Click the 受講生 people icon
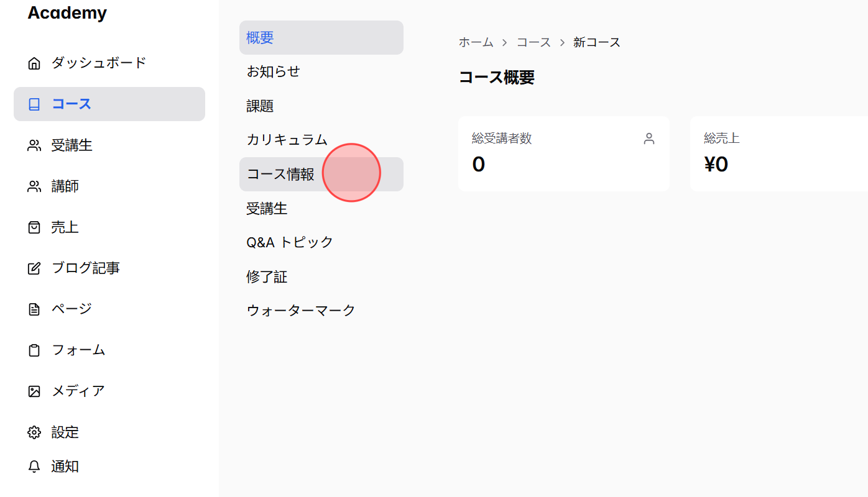This screenshot has width=868, height=497. [34, 145]
